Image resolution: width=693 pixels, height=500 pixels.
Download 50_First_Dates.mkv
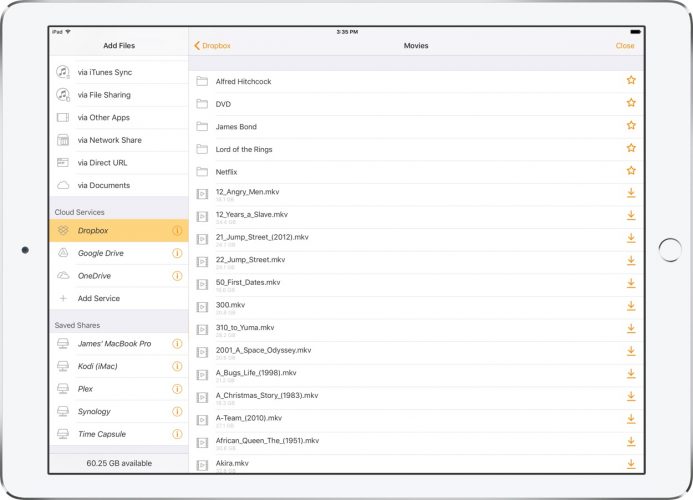click(x=631, y=283)
